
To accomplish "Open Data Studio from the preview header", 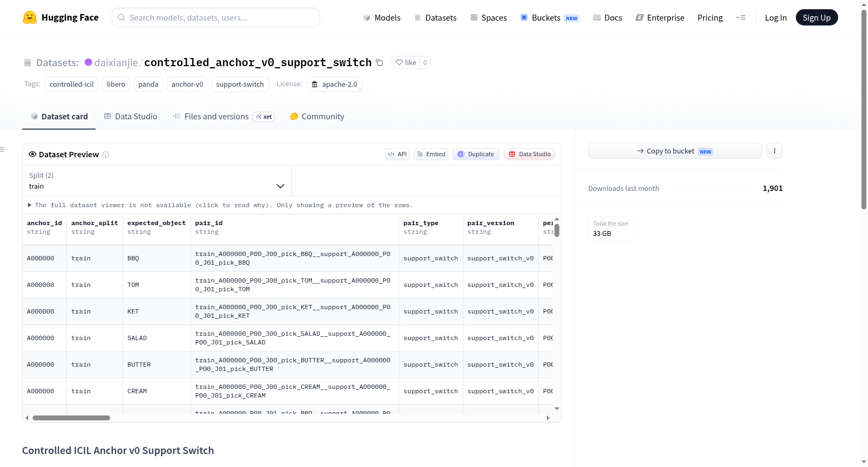I will (529, 154).
